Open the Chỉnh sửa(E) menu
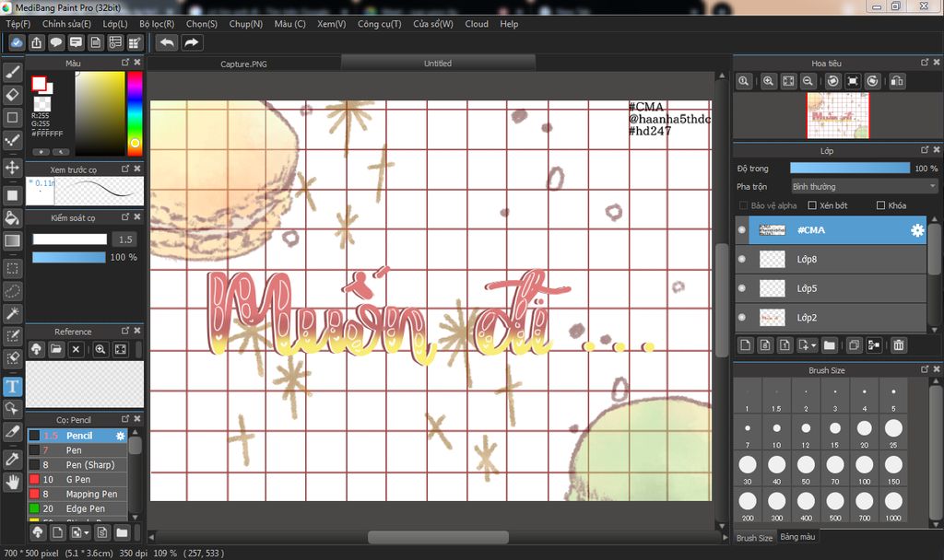This screenshot has height=560, width=944. pyautogui.click(x=66, y=24)
